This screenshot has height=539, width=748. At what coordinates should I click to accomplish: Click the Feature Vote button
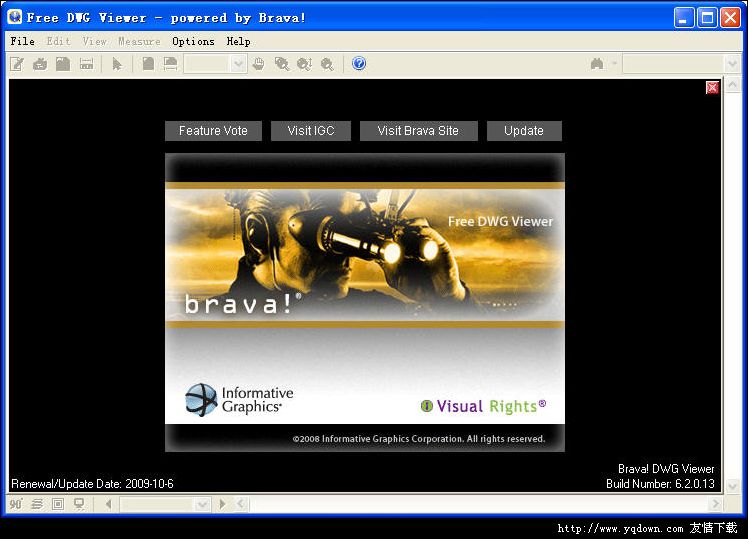tap(213, 131)
